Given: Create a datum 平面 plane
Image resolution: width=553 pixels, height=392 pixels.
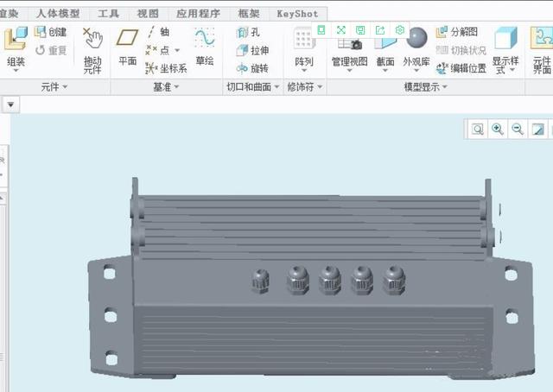Looking at the screenshot, I should click(x=127, y=47).
